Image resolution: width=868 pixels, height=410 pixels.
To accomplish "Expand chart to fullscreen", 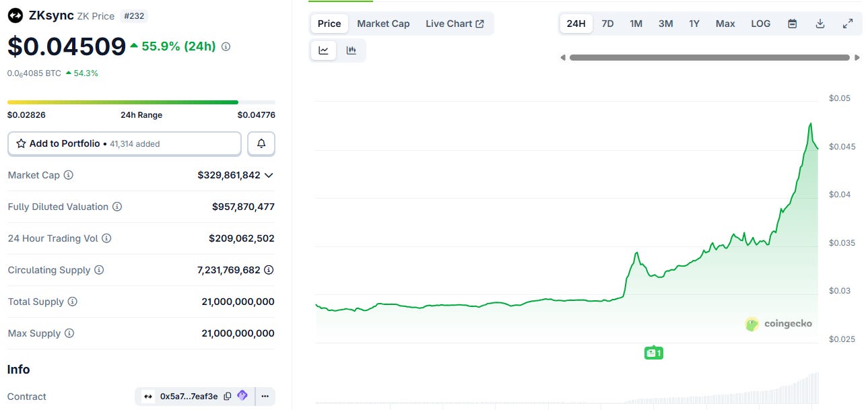I will tap(848, 24).
